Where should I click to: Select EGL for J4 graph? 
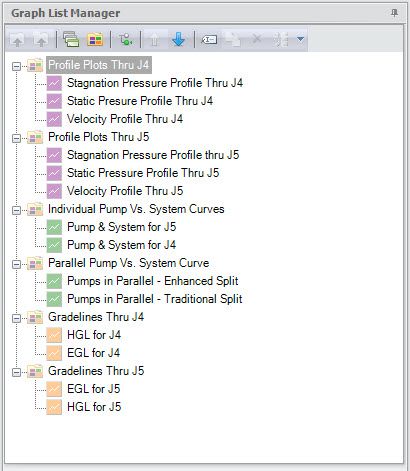(x=94, y=353)
